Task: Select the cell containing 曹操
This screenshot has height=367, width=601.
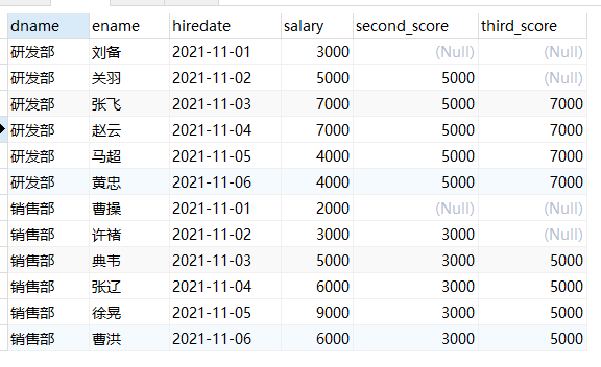Action: [129, 208]
